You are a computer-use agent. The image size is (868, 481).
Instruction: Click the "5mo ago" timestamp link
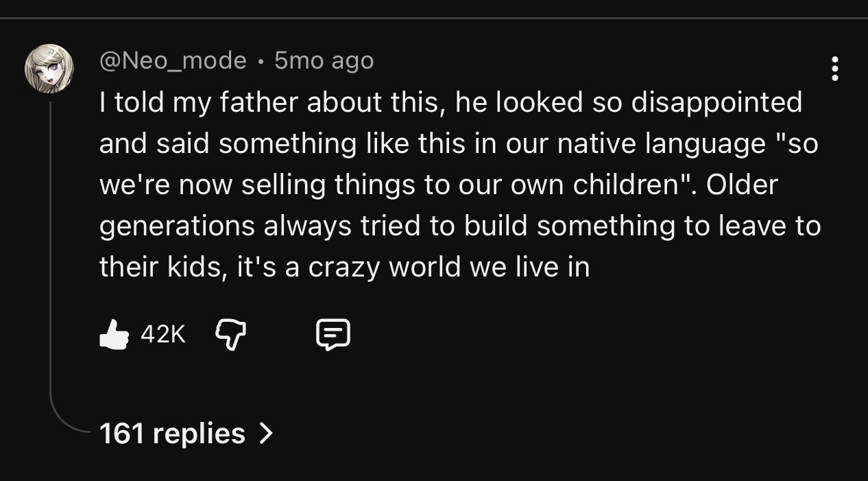[324, 61]
